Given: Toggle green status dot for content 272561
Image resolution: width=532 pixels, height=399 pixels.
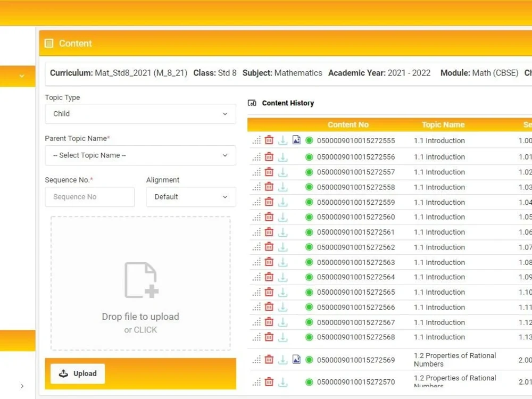Looking at the screenshot, I should click(x=309, y=232).
